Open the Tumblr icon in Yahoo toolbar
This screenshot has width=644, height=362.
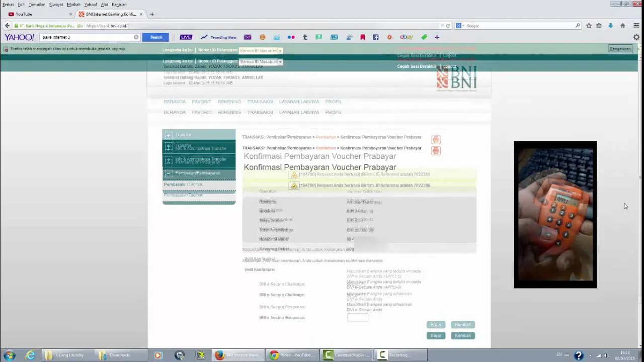point(305,37)
